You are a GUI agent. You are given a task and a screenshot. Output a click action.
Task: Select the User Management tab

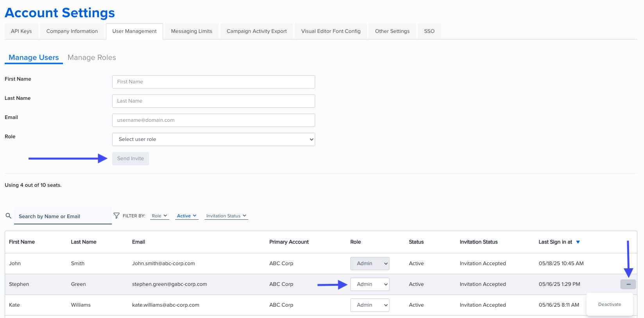click(x=135, y=31)
